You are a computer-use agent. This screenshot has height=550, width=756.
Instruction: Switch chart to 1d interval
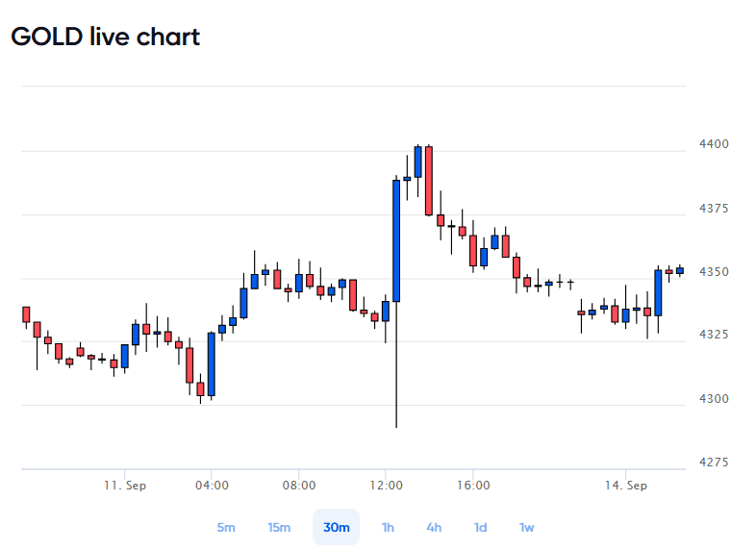480,527
